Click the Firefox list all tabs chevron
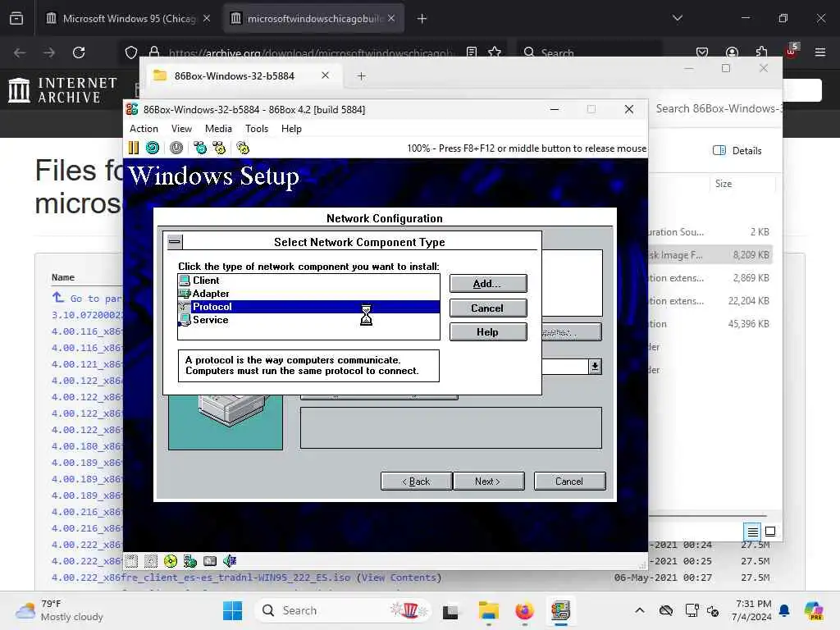The image size is (840, 630). [678, 18]
